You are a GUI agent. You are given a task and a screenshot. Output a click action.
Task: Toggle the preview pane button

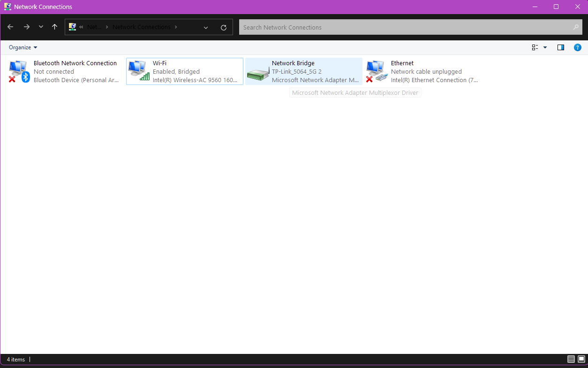click(x=560, y=47)
